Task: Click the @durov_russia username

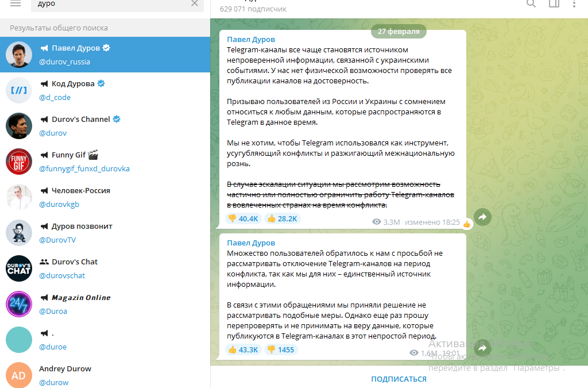Action: pyautogui.click(x=64, y=62)
